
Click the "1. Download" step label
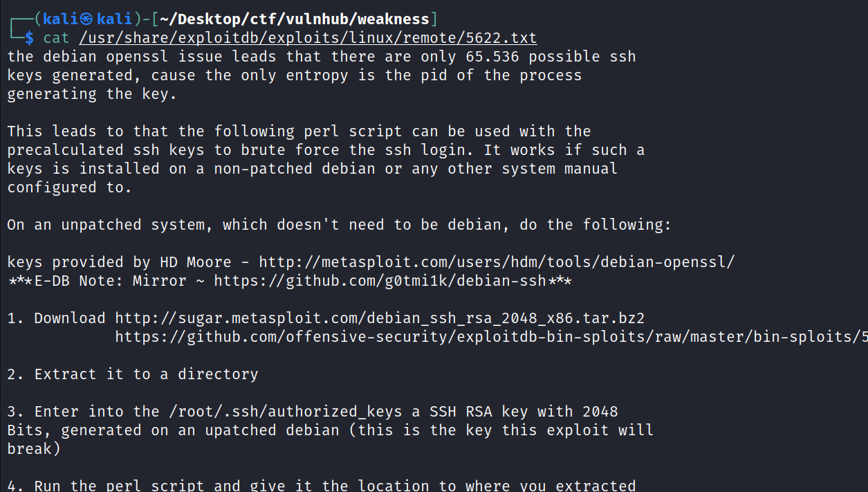tap(57, 318)
